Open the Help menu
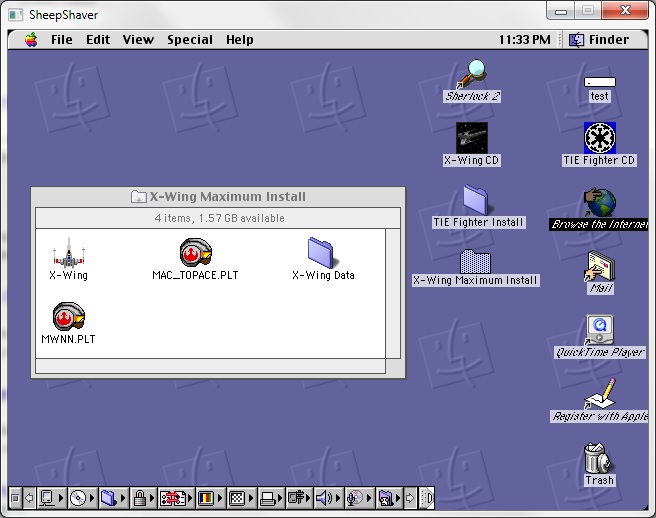656x518 pixels. [x=240, y=40]
